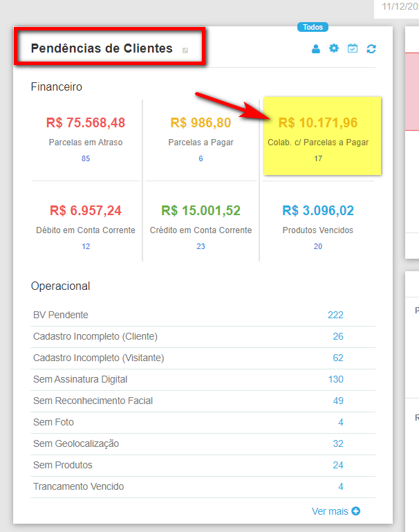The width and height of the screenshot is (419, 532).
Task: Click the plus icon next to Ver mais
Action: (x=356, y=511)
